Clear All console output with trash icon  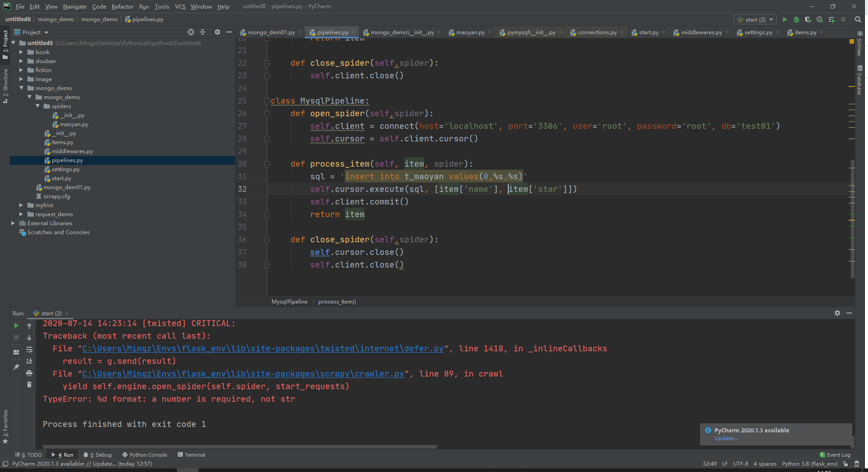tap(29, 384)
